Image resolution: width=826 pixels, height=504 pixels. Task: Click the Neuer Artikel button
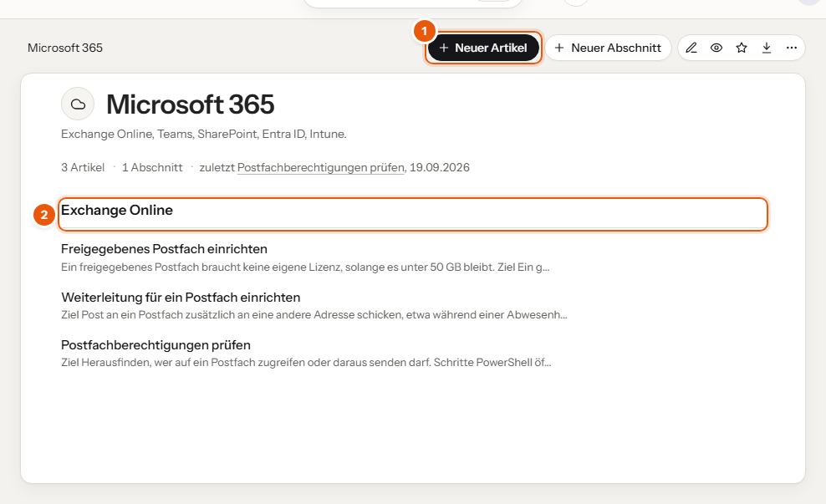coord(483,48)
